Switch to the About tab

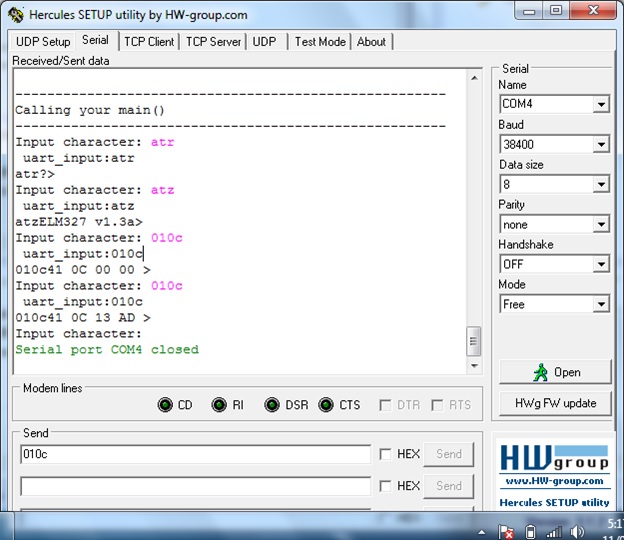371,42
